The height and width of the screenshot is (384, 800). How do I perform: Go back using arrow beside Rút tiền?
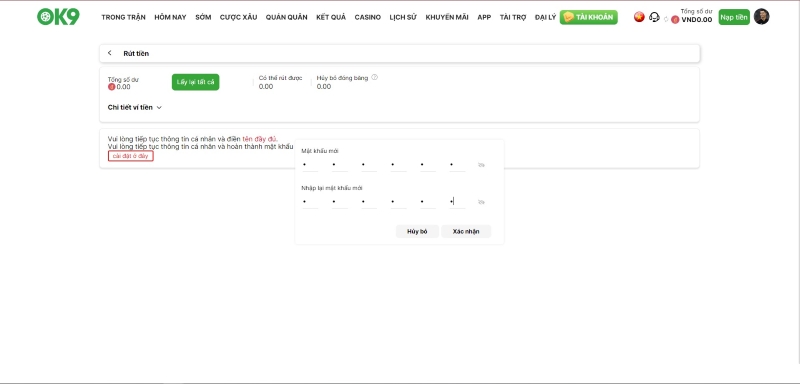[110, 53]
